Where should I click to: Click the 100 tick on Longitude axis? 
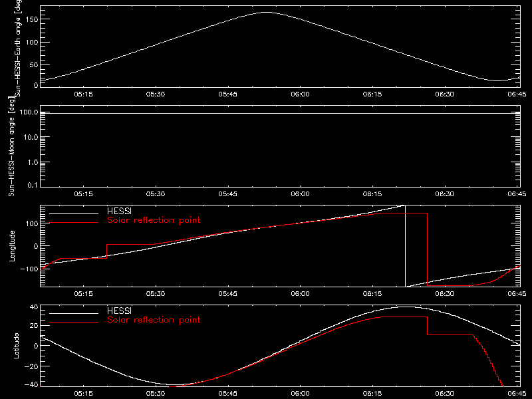coord(32,223)
